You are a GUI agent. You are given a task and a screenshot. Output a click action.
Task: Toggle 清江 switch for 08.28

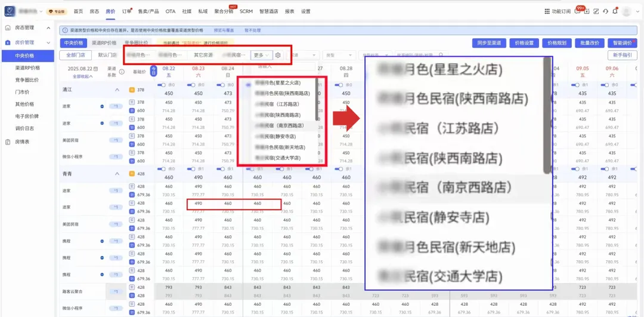339,85
